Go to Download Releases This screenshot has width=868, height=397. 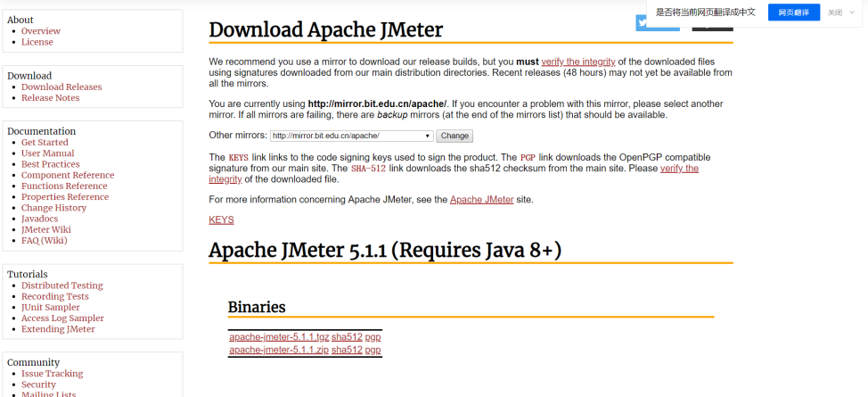[x=61, y=87]
